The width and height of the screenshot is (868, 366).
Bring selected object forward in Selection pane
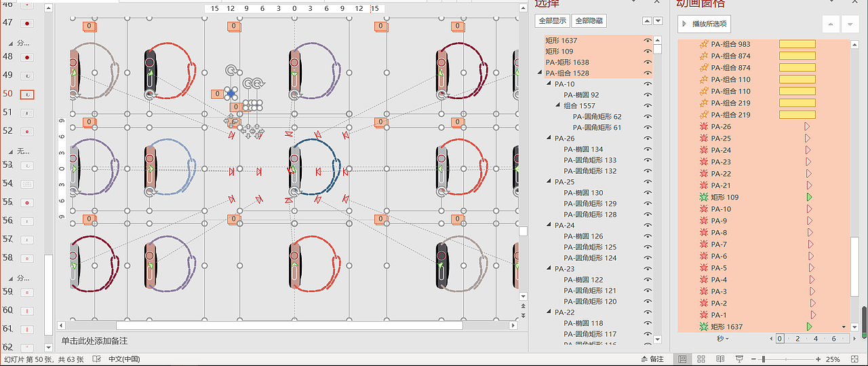pos(647,21)
